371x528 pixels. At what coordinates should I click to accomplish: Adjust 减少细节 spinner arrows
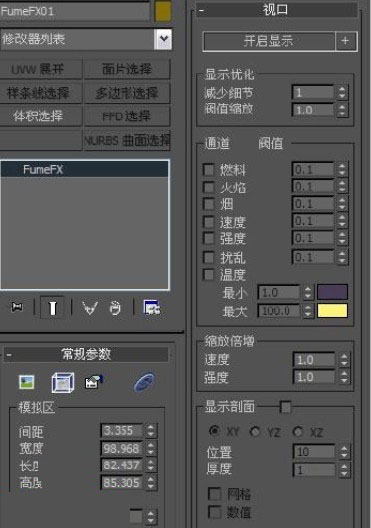pyautogui.click(x=342, y=92)
